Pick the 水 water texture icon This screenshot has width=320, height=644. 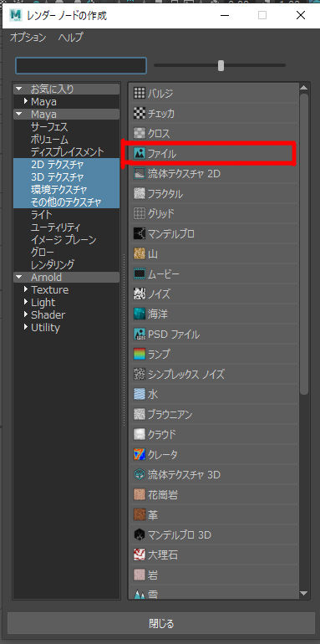140,395
